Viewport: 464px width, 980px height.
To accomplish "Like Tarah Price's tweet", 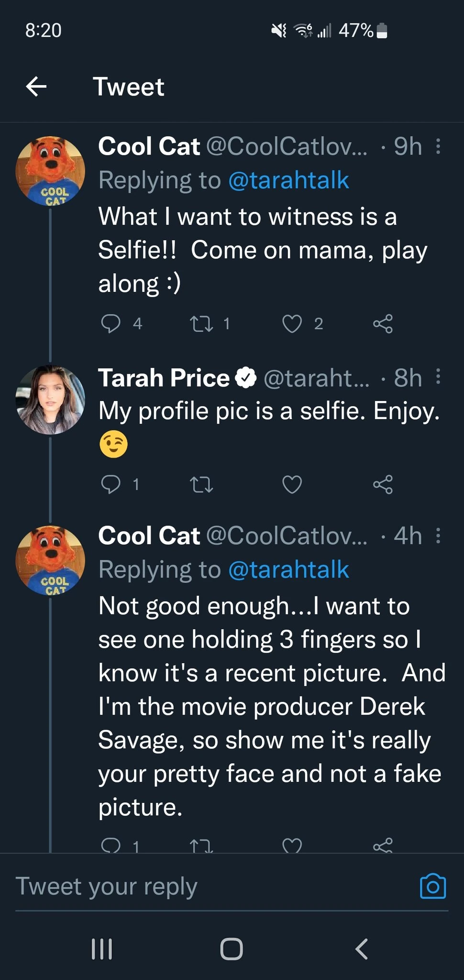I will tap(292, 485).
